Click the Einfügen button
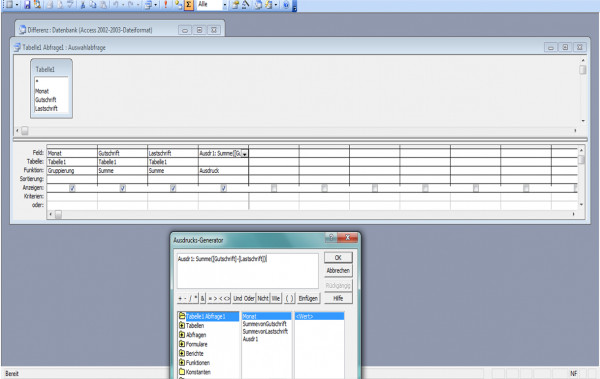 point(308,298)
